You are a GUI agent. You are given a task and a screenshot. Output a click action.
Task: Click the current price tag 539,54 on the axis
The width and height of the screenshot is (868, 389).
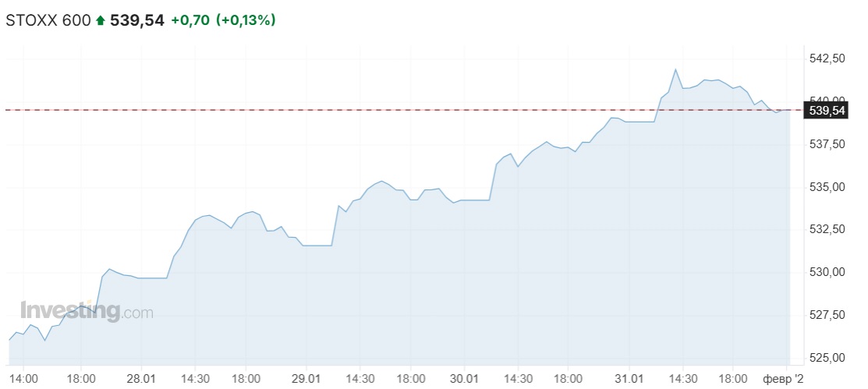827,111
